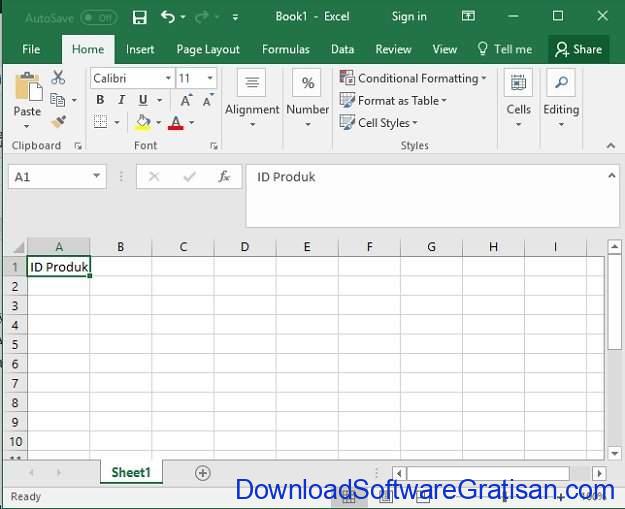Click the Ribbon Display Options icon

(x=468, y=16)
